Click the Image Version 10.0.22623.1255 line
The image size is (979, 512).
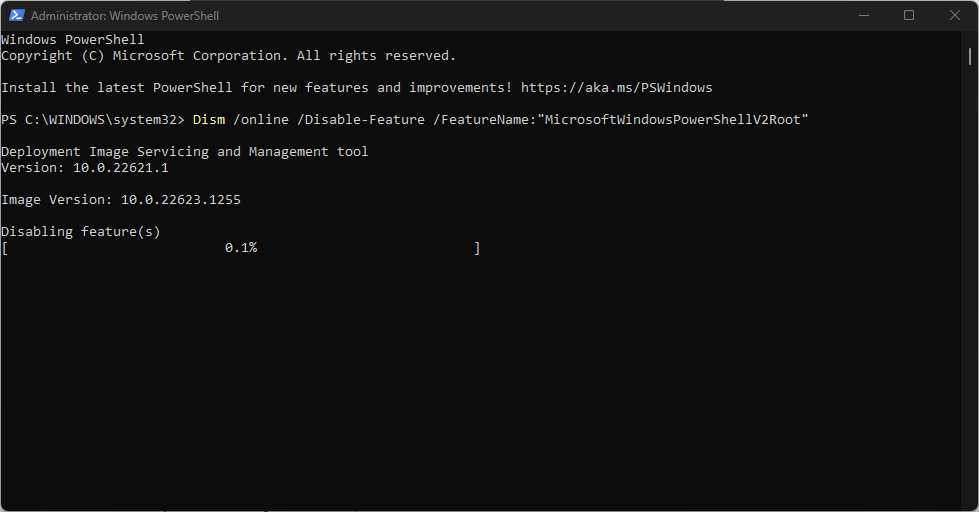121,200
